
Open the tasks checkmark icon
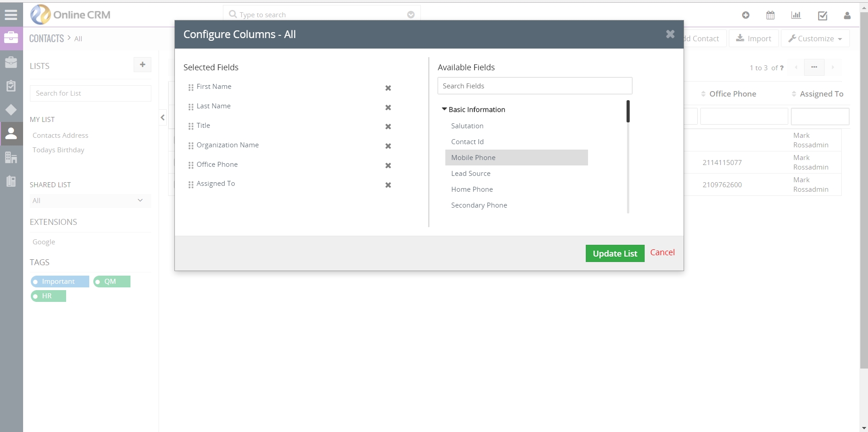pos(822,16)
